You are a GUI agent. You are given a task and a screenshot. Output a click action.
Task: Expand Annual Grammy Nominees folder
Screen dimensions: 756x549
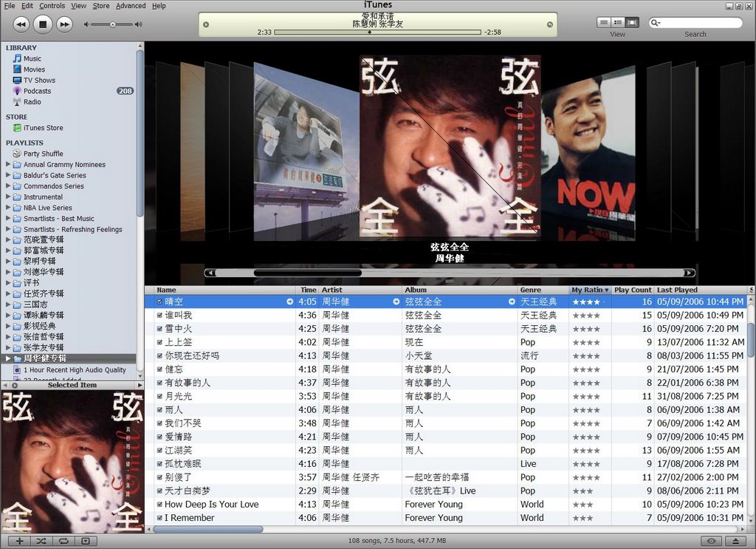pos(7,164)
